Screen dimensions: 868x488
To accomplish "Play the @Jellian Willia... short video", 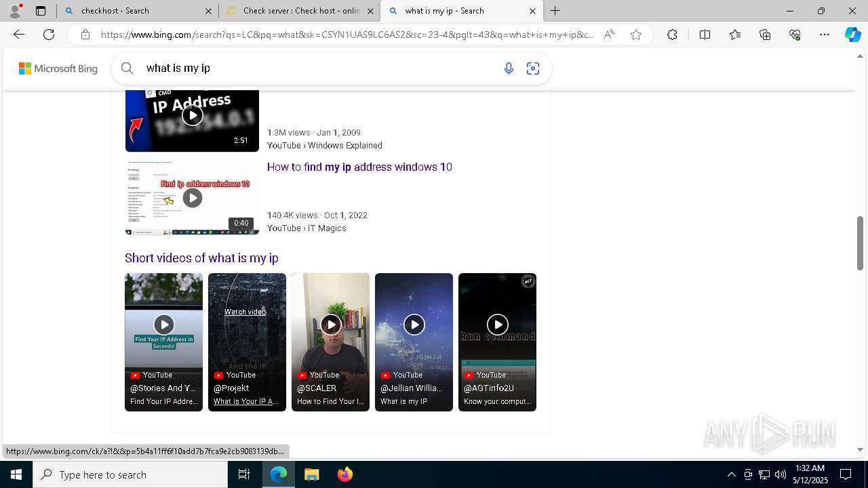I will click(414, 325).
